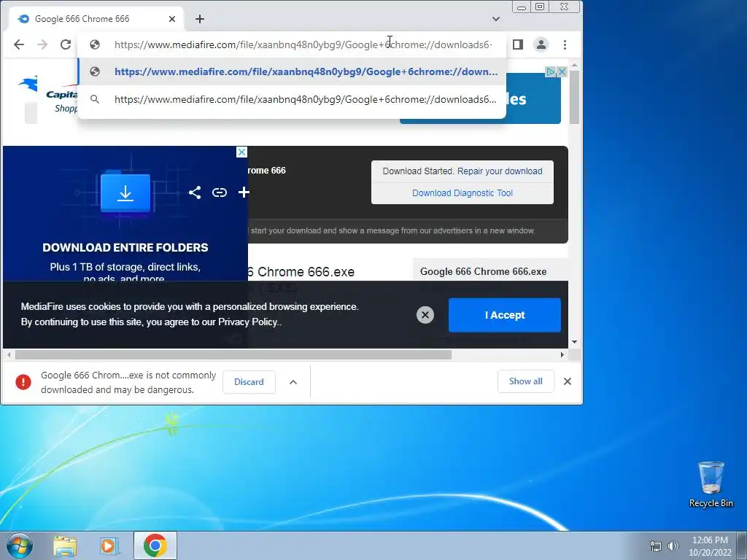Click the scroll up arrow of the page
Image resolution: width=747 pixels, height=560 pixels.
575,65
